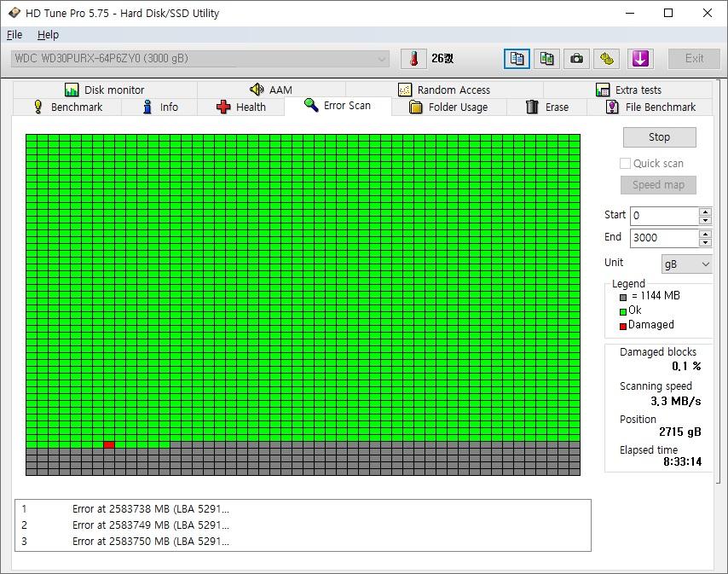Select error row 3 at 2583750 MB
Viewport: 728px width, 574px height.
(303, 542)
